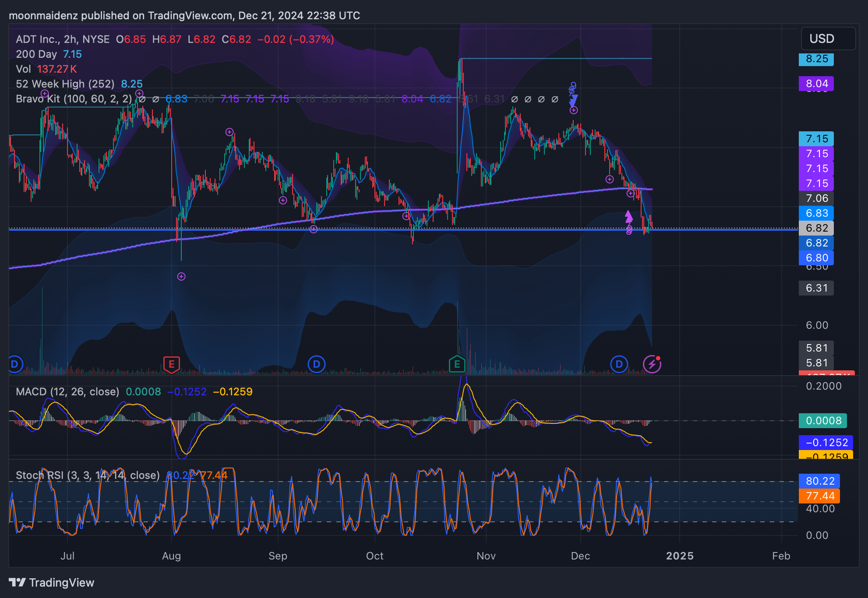Click the O6.85 open price value
Screen dimensions: 868x598
coord(131,39)
